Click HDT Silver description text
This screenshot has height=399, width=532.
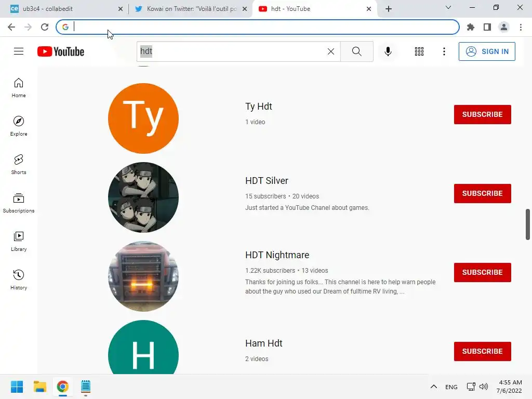307,208
